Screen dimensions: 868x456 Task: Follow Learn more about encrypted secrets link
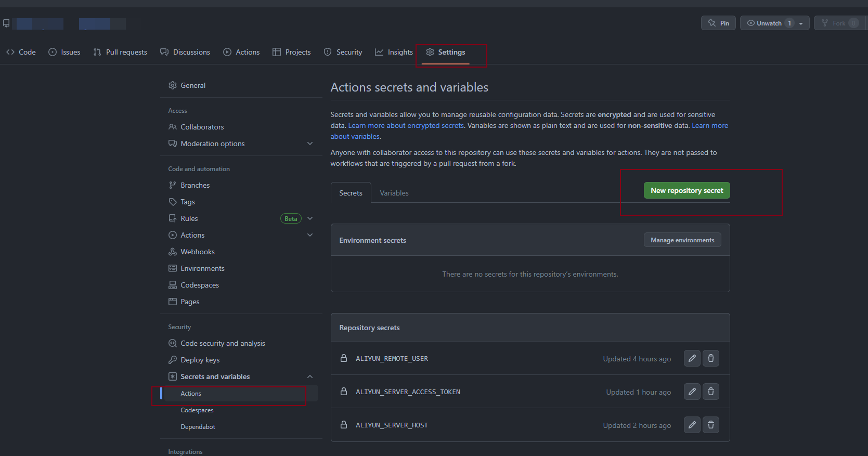(x=406, y=125)
